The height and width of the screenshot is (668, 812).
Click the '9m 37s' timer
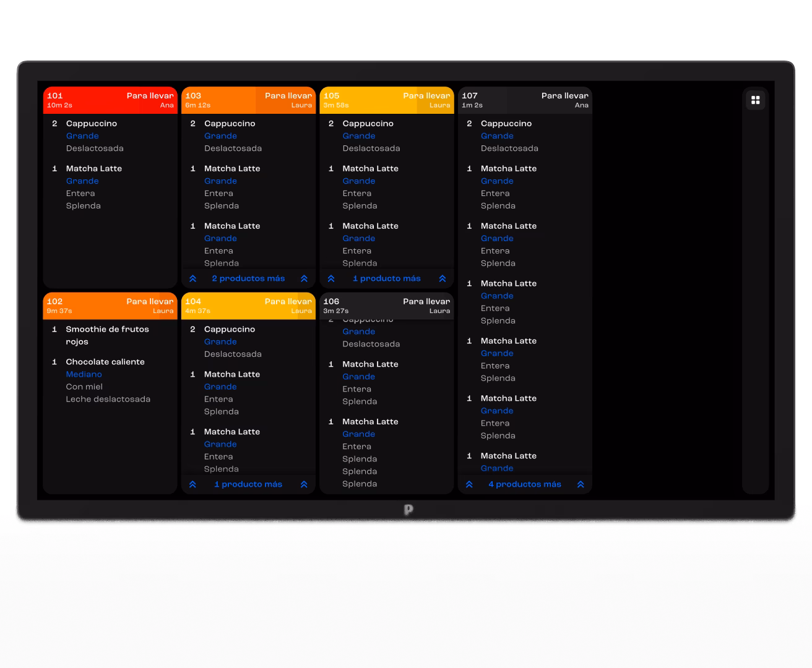pyautogui.click(x=59, y=311)
